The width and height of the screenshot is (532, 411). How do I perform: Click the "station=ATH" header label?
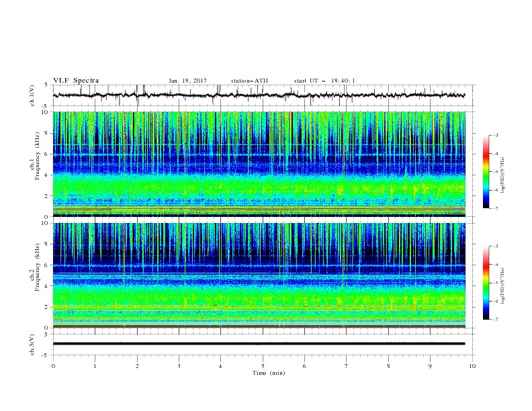pyautogui.click(x=249, y=81)
